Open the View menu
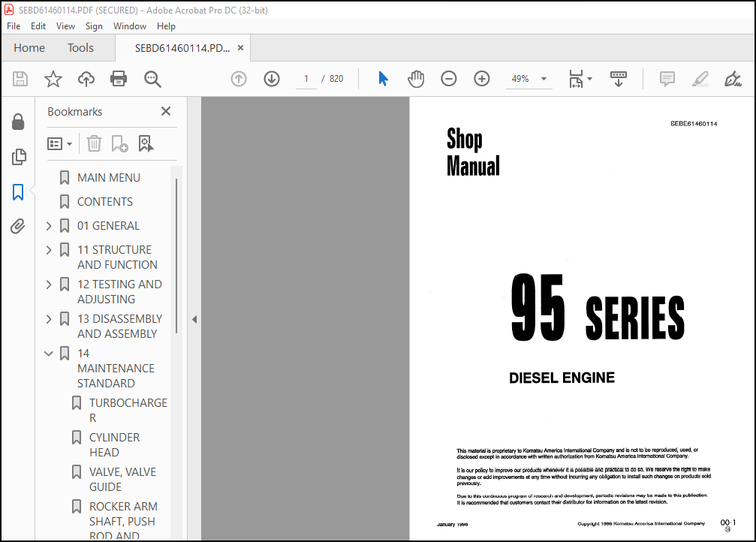The width and height of the screenshot is (756, 542). [65, 26]
